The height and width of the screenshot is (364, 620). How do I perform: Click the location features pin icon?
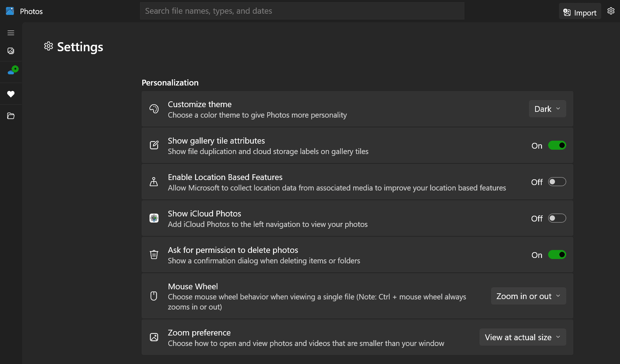[x=154, y=181]
